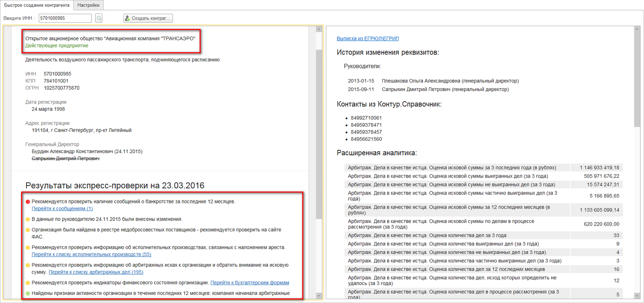Click contact phone number 84959378471

point(366,125)
